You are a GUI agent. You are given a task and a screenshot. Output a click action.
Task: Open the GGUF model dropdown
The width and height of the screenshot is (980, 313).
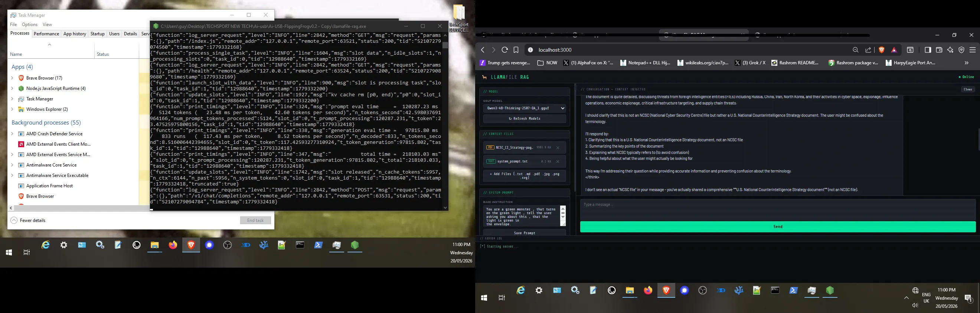tap(524, 108)
